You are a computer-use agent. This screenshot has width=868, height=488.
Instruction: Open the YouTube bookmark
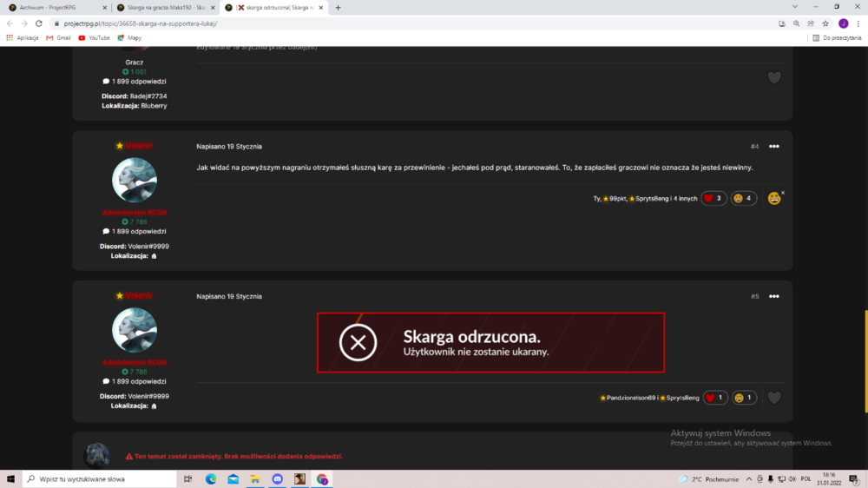pos(94,37)
